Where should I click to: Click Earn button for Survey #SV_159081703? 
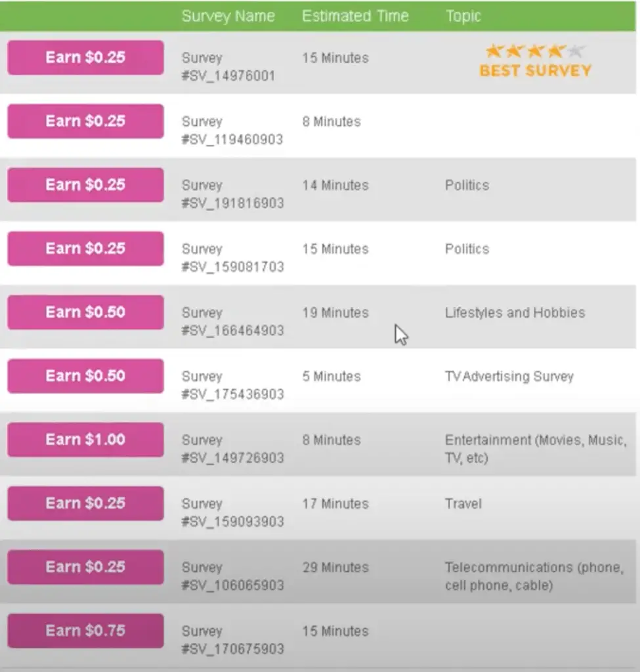click(86, 249)
